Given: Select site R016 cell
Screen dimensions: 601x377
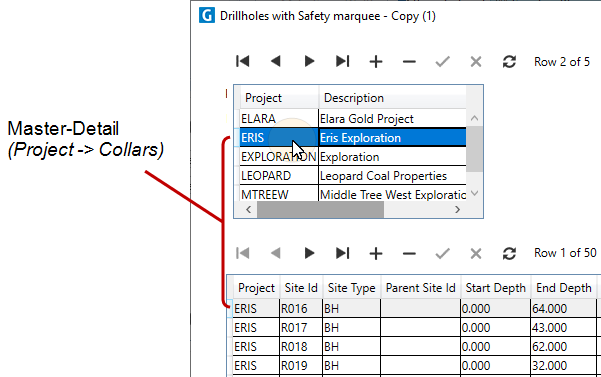Looking at the screenshot, I should (301, 308).
